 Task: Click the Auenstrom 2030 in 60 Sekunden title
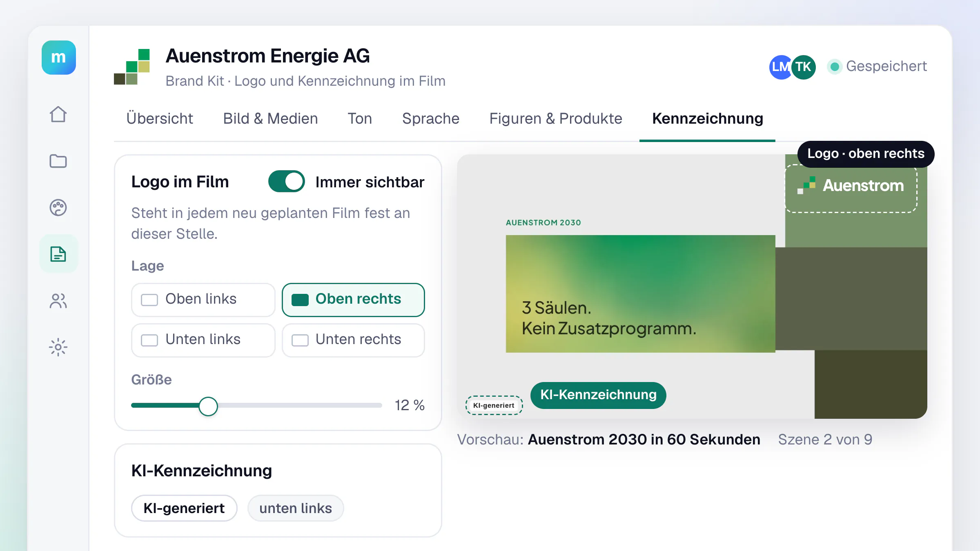[x=644, y=440]
